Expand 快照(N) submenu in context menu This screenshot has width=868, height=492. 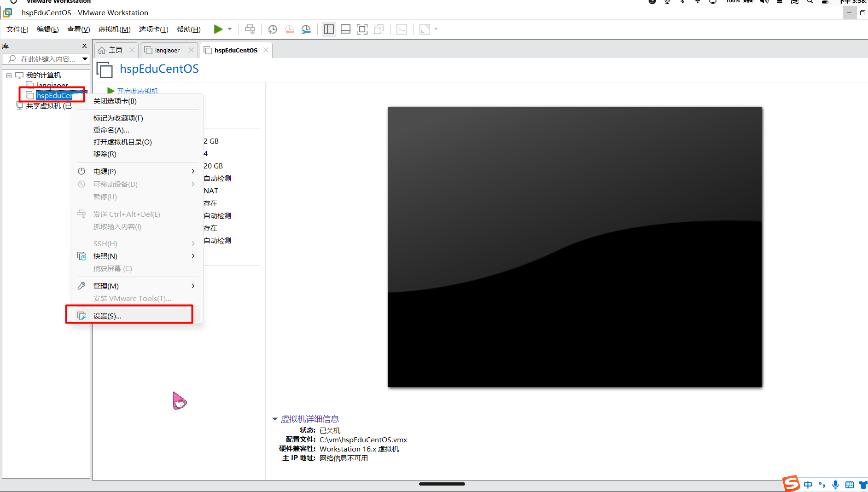point(137,256)
